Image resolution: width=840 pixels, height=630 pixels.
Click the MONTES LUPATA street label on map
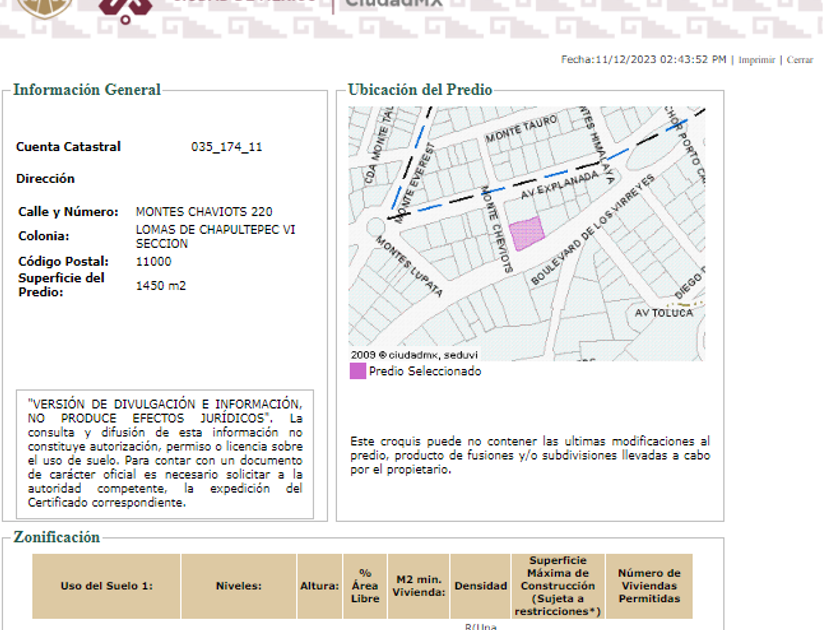pyautogui.click(x=409, y=266)
